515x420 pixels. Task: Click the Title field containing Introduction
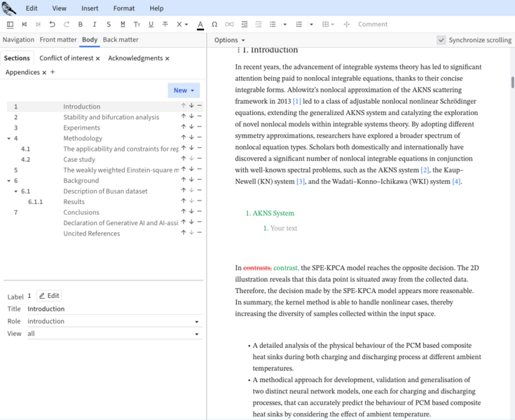[115, 309]
